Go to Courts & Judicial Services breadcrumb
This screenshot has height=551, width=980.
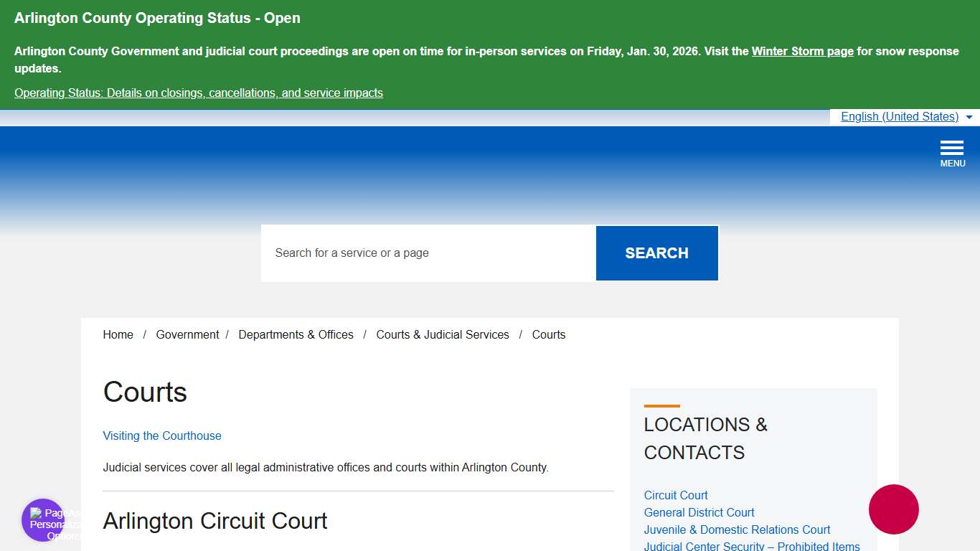tap(442, 334)
